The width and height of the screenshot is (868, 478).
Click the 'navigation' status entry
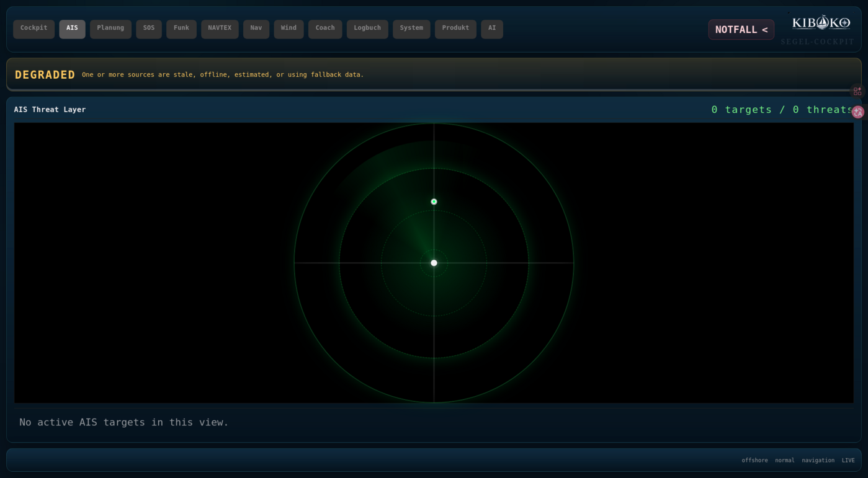pyautogui.click(x=818, y=461)
